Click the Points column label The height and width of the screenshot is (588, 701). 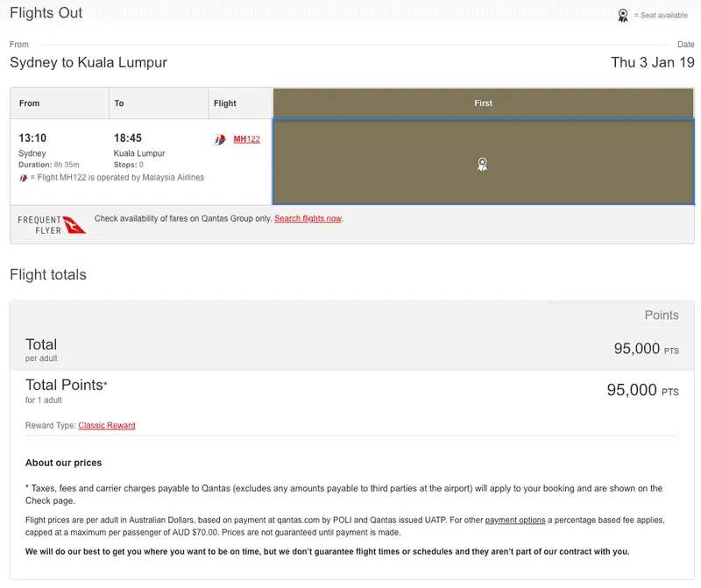(662, 315)
